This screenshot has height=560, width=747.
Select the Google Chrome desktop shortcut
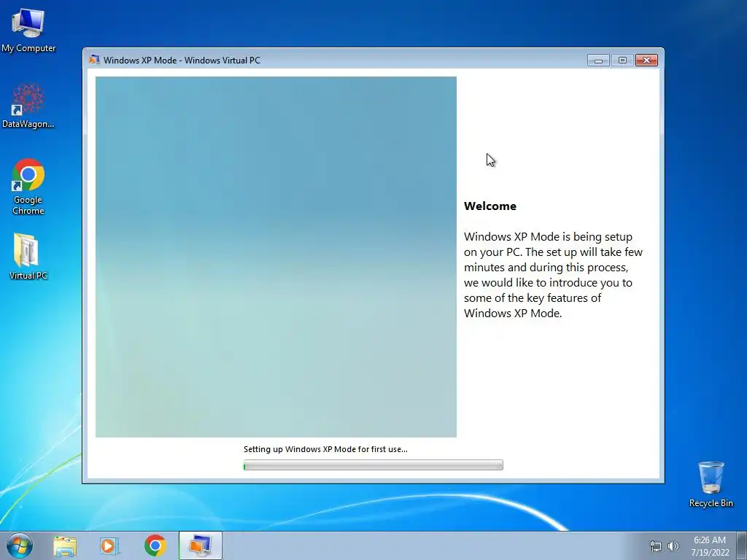coord(28,186)
